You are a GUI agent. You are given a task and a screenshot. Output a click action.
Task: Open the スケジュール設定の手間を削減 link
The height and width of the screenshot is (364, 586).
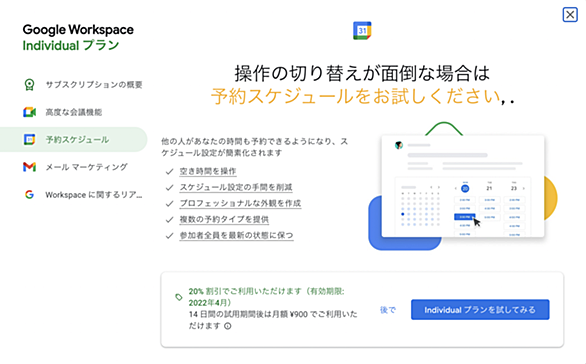click(x=235, y=187)
